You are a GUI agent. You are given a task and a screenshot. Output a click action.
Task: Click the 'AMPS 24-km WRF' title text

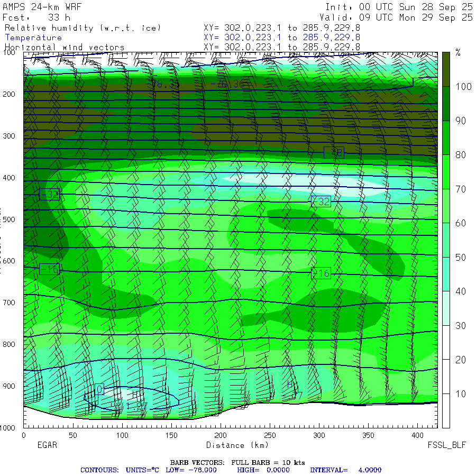pyautogui.click(x=42, y=7)
